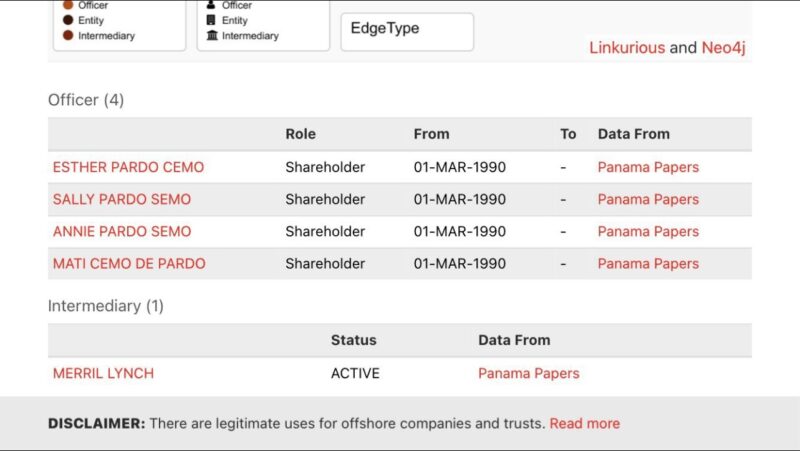Viewport: 800px width, 451px height.
Task: Click the Status column header
Action: (354, 340)
